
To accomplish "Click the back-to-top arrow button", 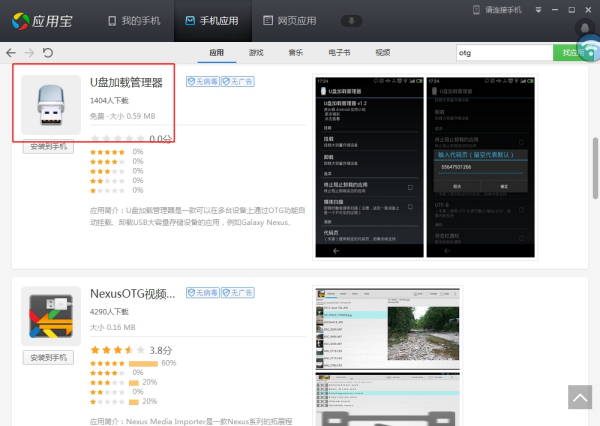I will 580,397.
